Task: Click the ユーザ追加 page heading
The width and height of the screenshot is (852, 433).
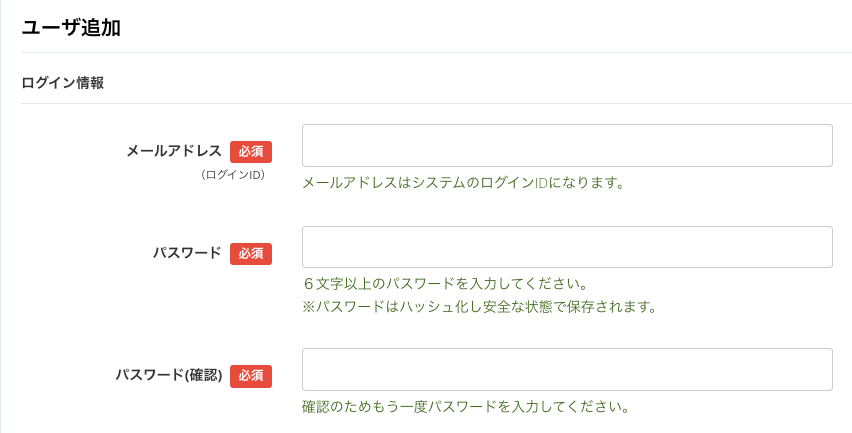Action: pos(71,28)
